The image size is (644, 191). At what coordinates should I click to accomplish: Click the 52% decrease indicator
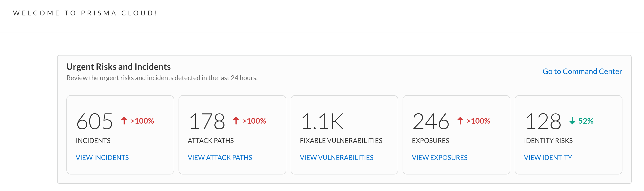586,121
